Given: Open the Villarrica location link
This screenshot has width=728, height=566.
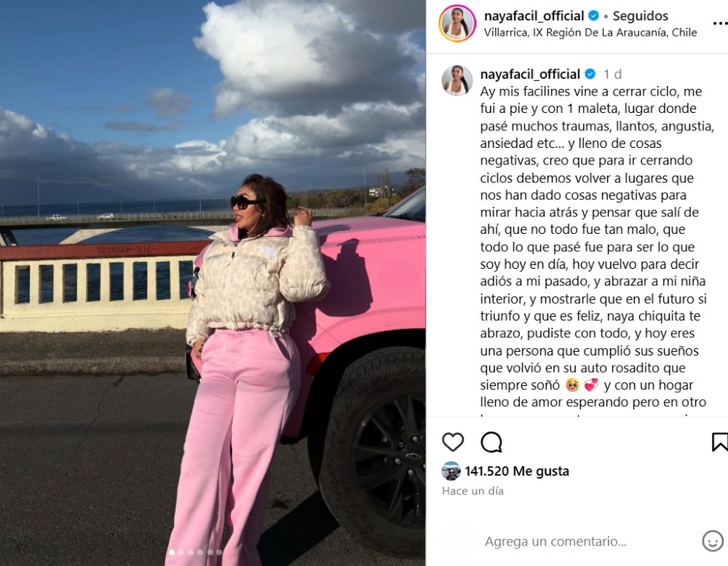Looking at the screenshot, I should click(x=590, y=33).
